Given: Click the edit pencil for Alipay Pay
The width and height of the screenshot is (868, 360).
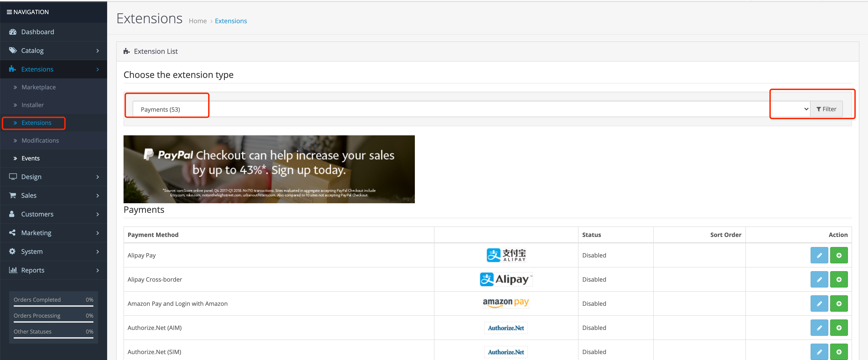Looking at the screenshot, I should point(819,255).
